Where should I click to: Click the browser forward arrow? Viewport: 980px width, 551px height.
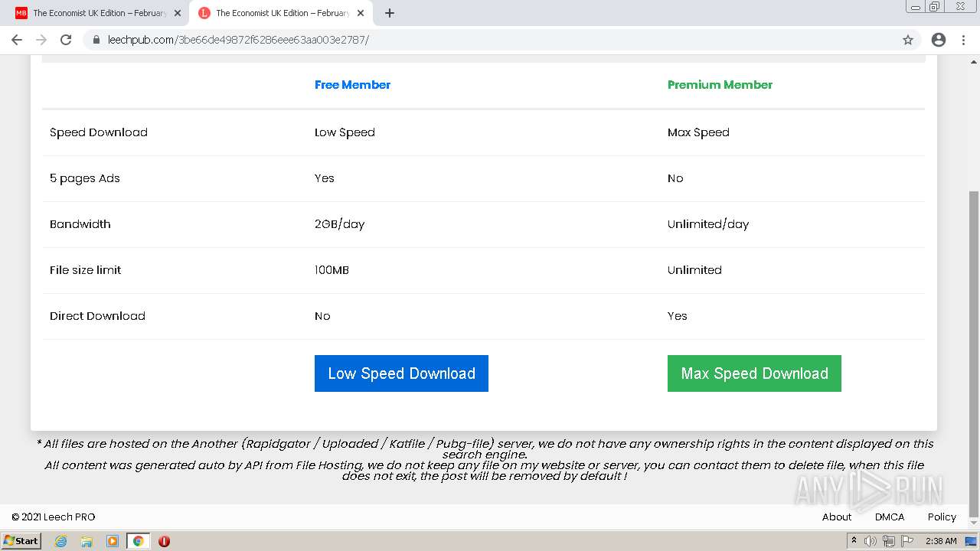tap(41, 40)
